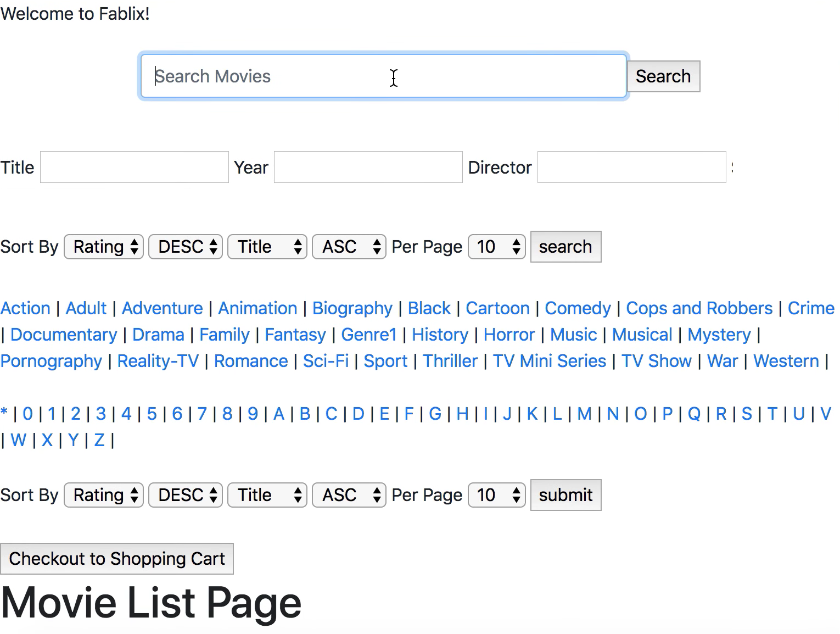Click the asterisk browse link
Screen dimensions: 840x634
[x=4, y=414]
